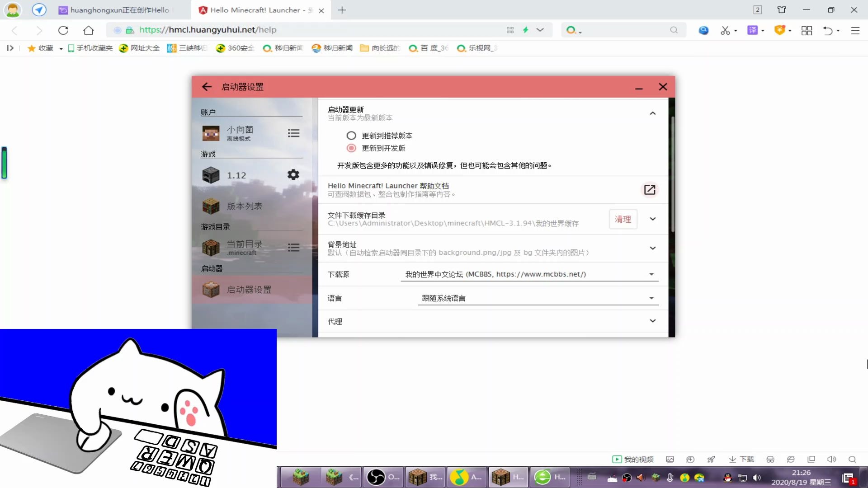868x488 pixels.
Task: Open the browser hamburger menu
Action: [855, 30]
